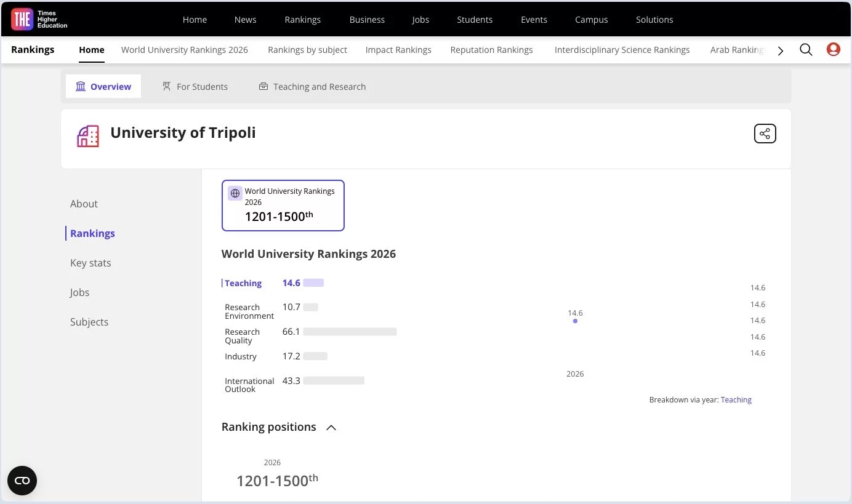The width and height of the screenshot is (852, 504).
Task: Select the Research Quality metric
Action: 242,336
